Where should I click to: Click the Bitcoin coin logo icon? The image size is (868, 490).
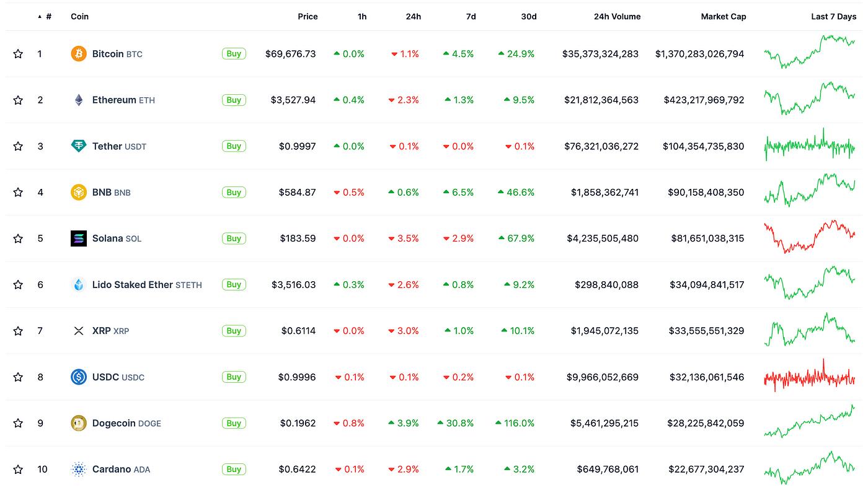tap(79, 54)
